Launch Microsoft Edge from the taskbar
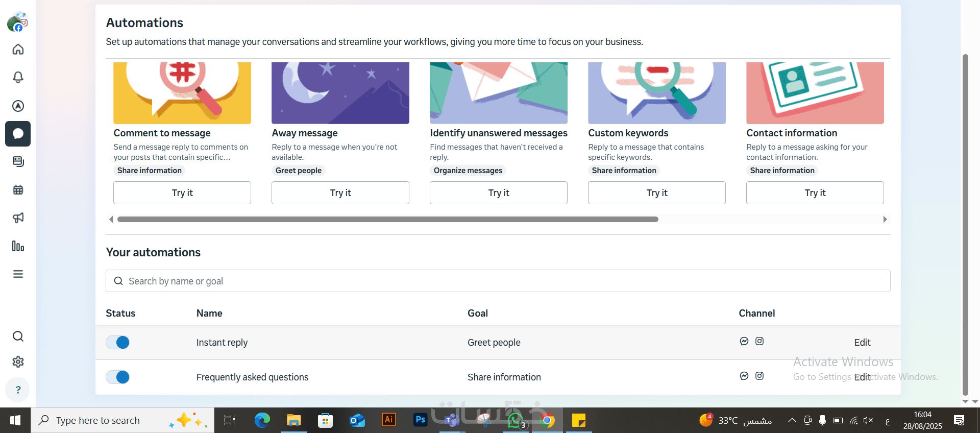 [262, 420]
